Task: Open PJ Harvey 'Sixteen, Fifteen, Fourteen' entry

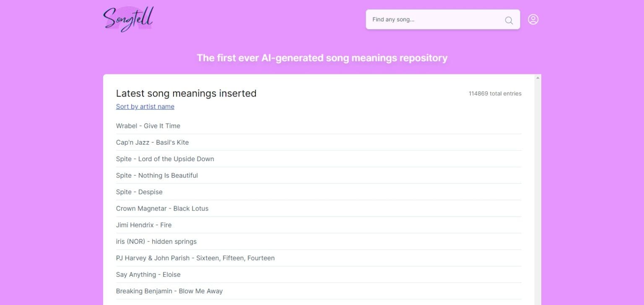Action: pyautogui.click(x=195, y=258)
